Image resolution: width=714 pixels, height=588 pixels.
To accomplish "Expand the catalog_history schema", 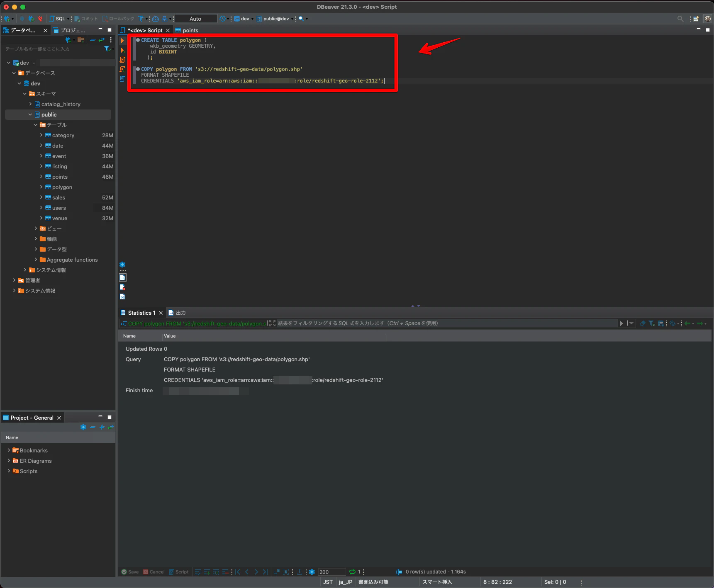I will (x=30, y=104).
